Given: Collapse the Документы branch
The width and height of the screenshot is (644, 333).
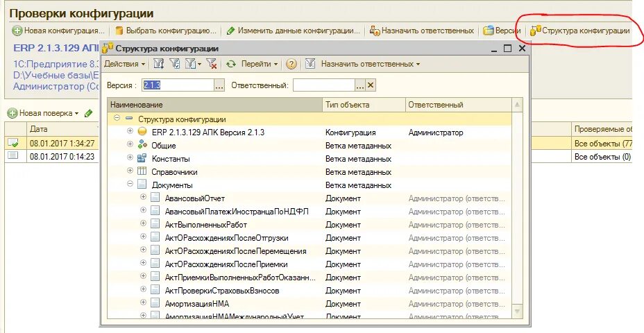Looking at the screenshot, I should 130,184.
